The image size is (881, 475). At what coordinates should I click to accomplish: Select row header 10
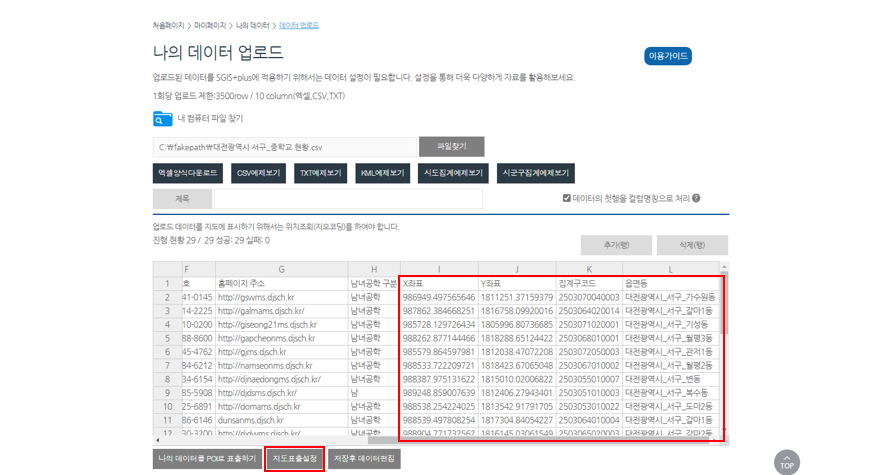(x=167, y=406)
